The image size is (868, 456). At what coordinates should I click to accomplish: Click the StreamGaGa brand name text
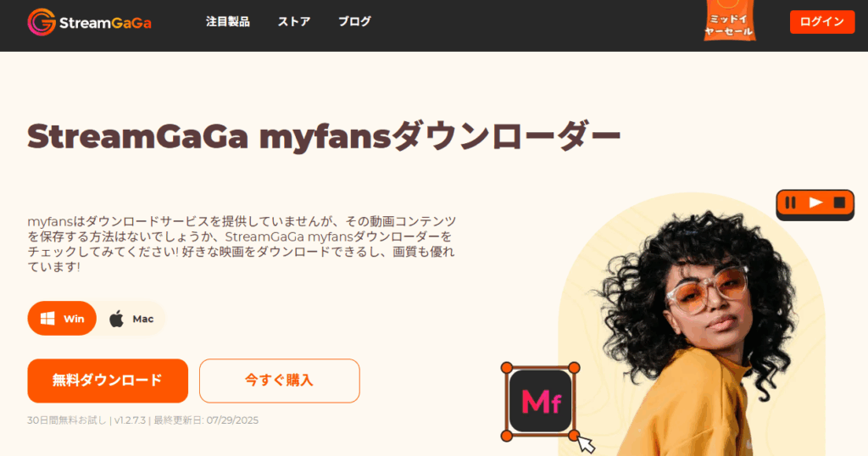tap(105, 23)
